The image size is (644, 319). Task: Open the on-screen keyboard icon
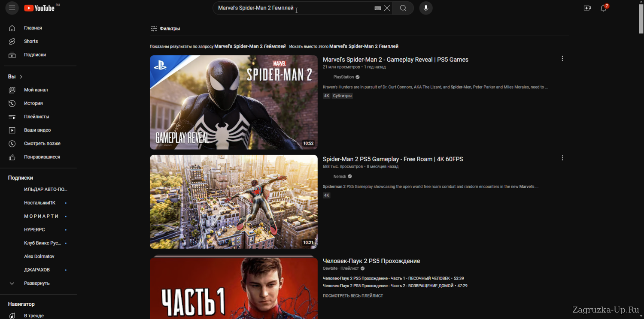[377, 8]
